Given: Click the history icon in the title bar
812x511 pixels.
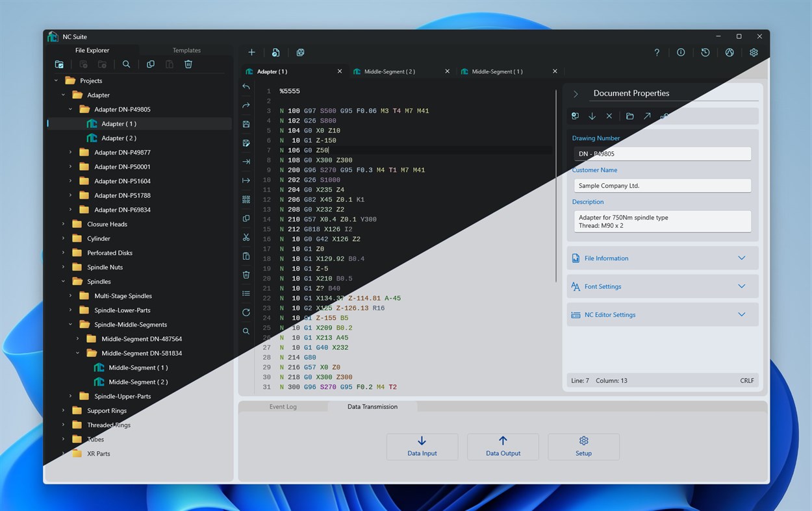Looking at the screenshot, I should [x=705, y=52].
